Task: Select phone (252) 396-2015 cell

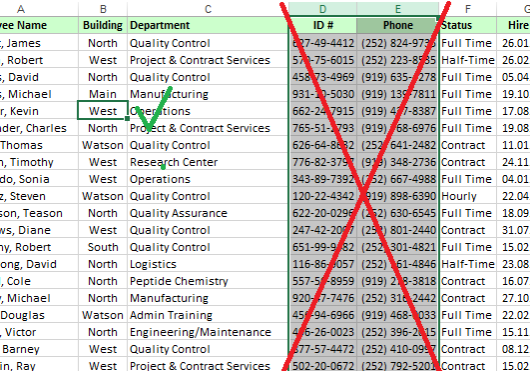Action: tap(398, 332)
